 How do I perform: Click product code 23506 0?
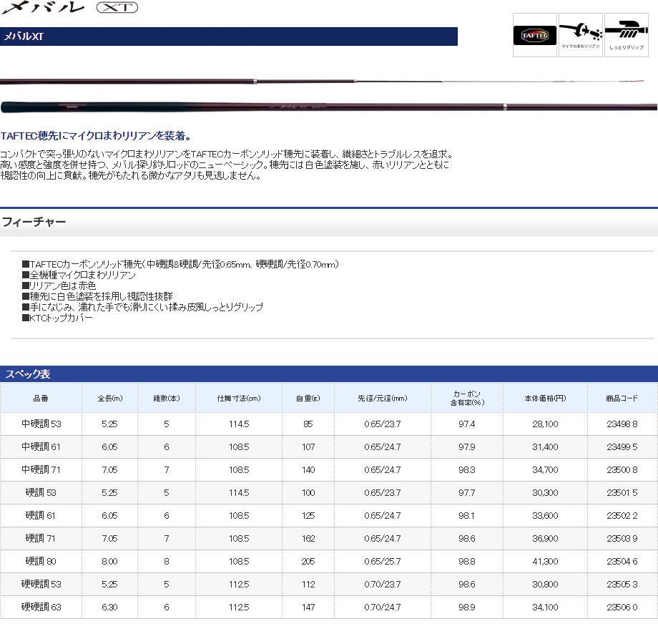(x=622, y=607)
